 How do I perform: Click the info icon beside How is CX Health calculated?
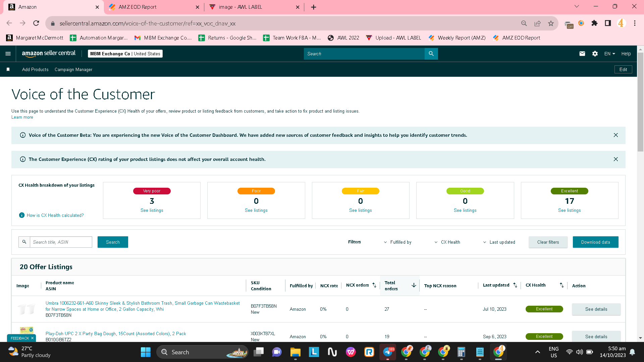click(22, 215)
